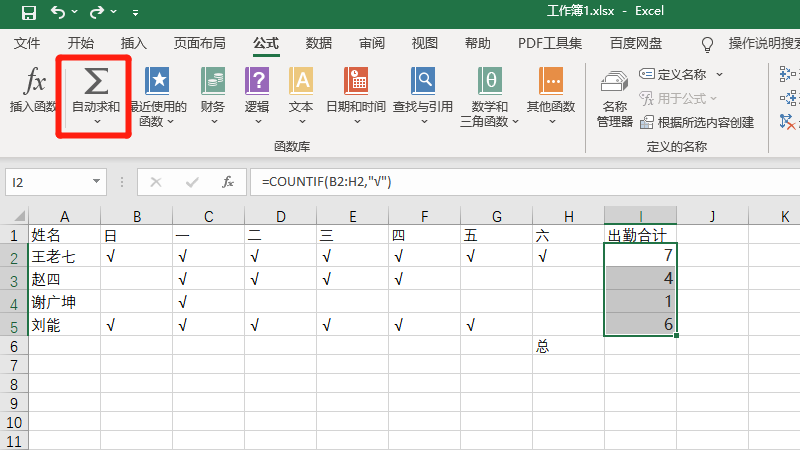Expand the Define Name dropdown arrow
Image resolution: width=800 pixels, height=450 pixels.
tap(719, 74)
